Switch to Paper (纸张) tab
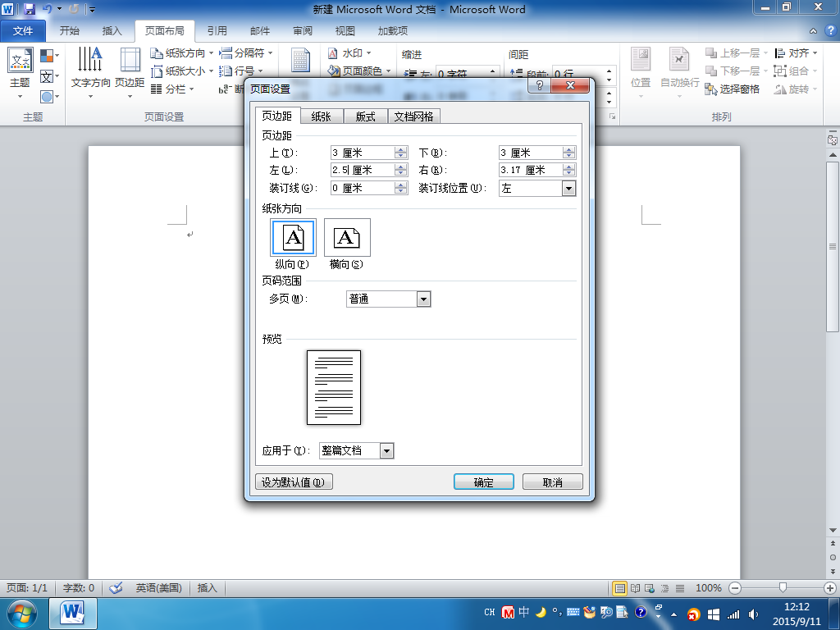The height and width of the screenshot is (630, 840). click(322, 116)
